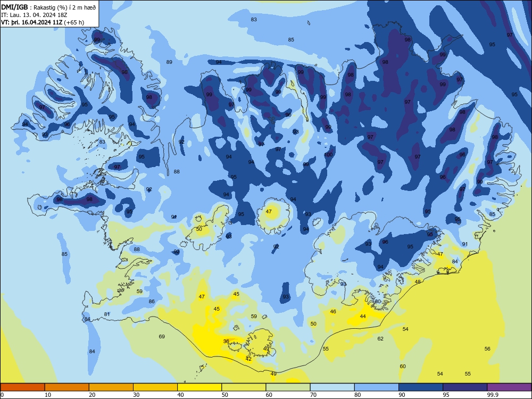The width and height of the screenshot is (532, 399).
Task: Click the '48' humidity value on the map
Action: 418,282
